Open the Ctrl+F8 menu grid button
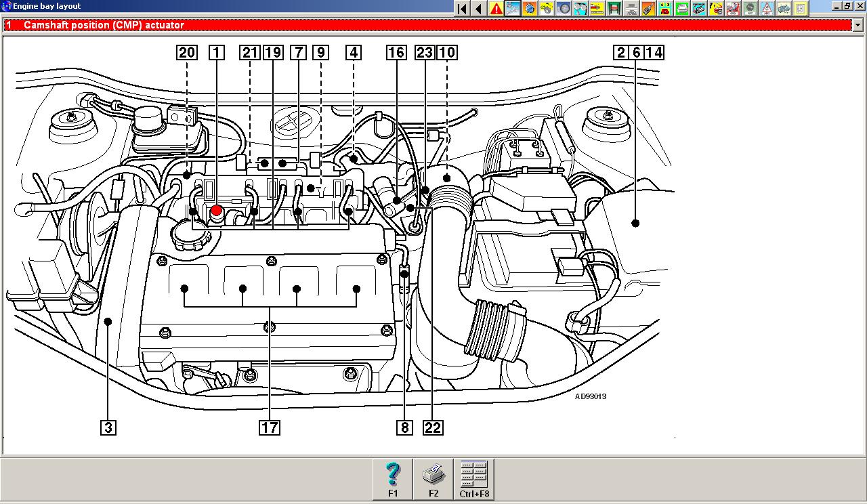Screen dimensions: 867x504 tap(474, 479)
